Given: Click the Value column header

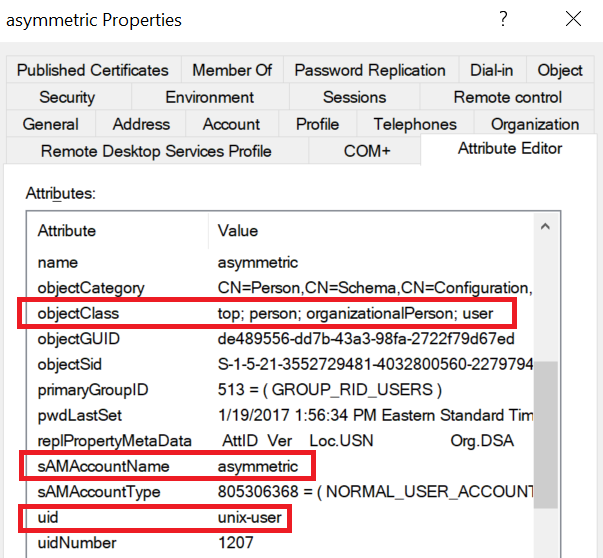Looking at the screenshot, I should pos(237,231).
